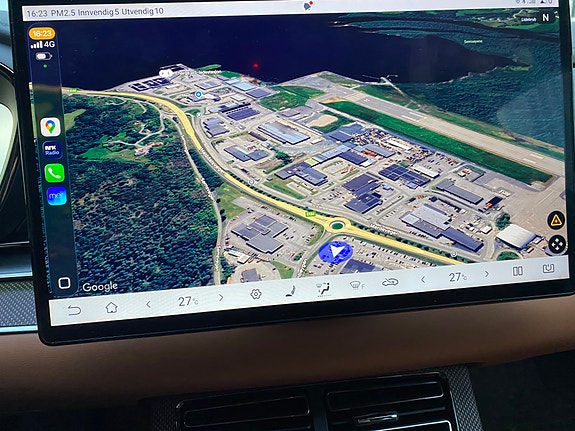Open the Google Maps app icon
The image size is (575, 431).
(x=50, y=127)
